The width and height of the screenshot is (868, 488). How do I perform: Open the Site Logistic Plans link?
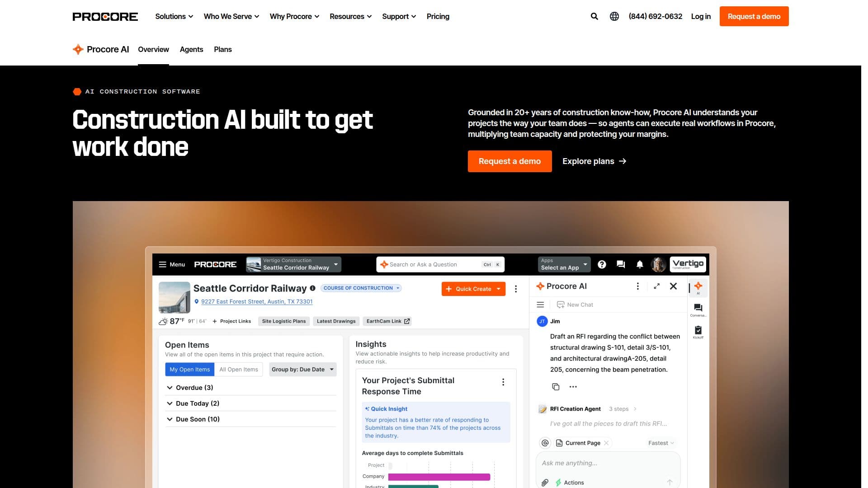(x=284, y=321)
